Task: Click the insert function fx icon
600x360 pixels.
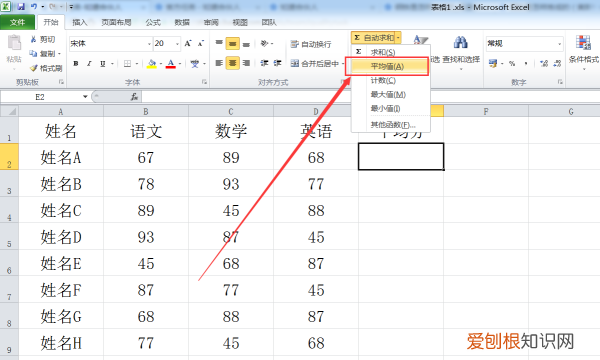Action: 134,97
